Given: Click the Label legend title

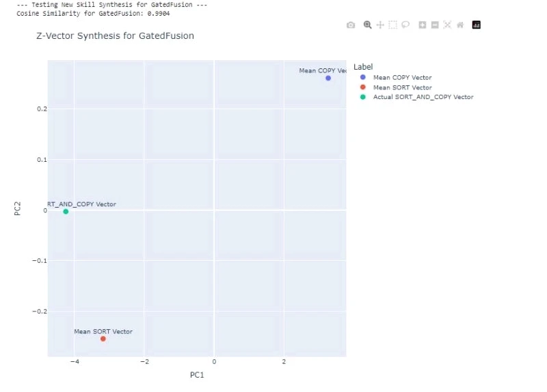Looking at the screenshot, I should tap(363, 67).
